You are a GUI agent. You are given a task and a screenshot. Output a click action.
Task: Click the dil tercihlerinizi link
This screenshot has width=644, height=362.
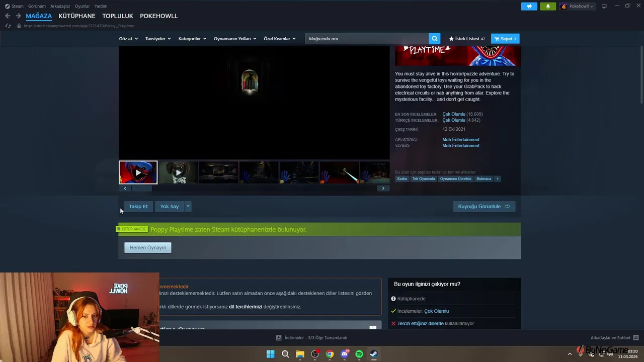point(246,307)
